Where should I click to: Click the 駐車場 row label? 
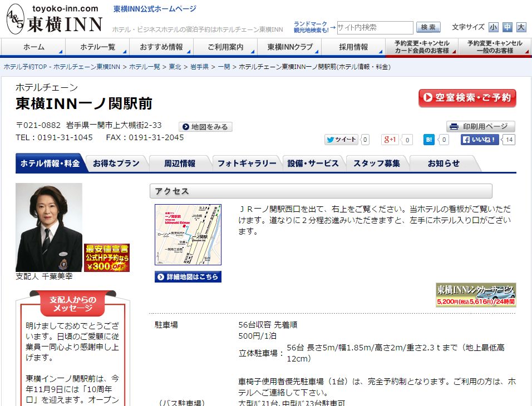point(166,325)
